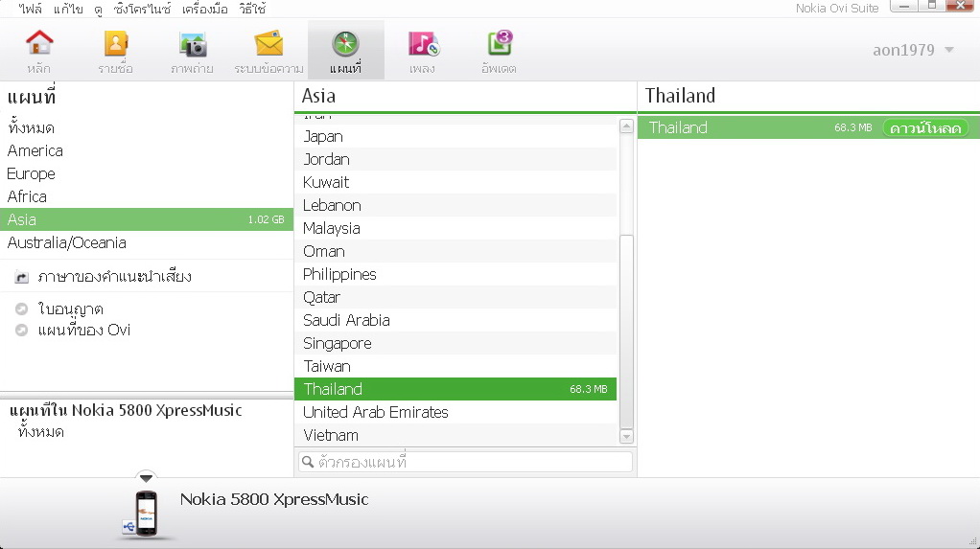Image resolution: width=980 pixels, height=549 pixels.
Task: Select the America region
Action: point(35,150)
